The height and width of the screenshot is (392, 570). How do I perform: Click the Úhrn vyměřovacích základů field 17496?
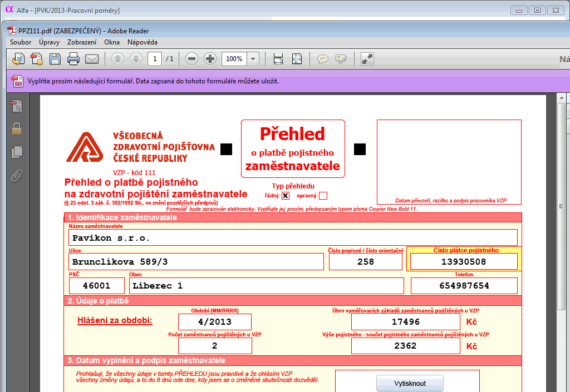click(x=406, y=321)
